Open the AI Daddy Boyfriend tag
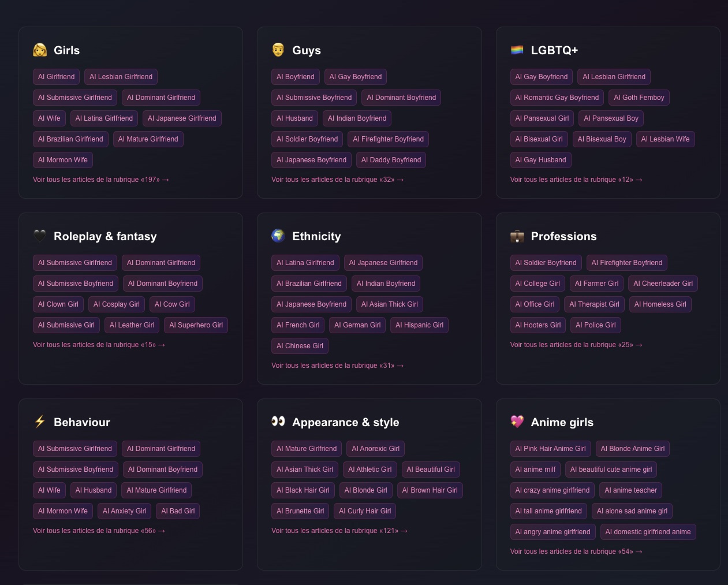The width and height of the screenshot is (728, 585). pyautogui.click(x=391, y=160)
